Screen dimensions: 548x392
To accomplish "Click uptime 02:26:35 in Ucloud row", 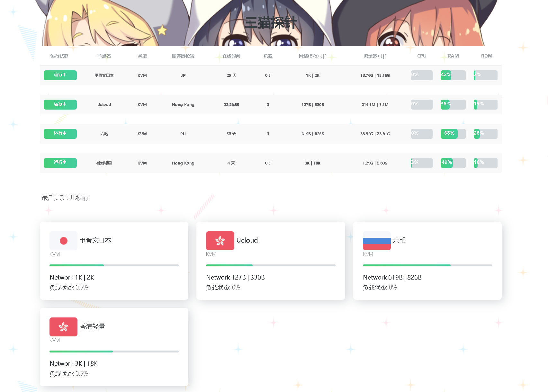I will (x=231, y=105).
